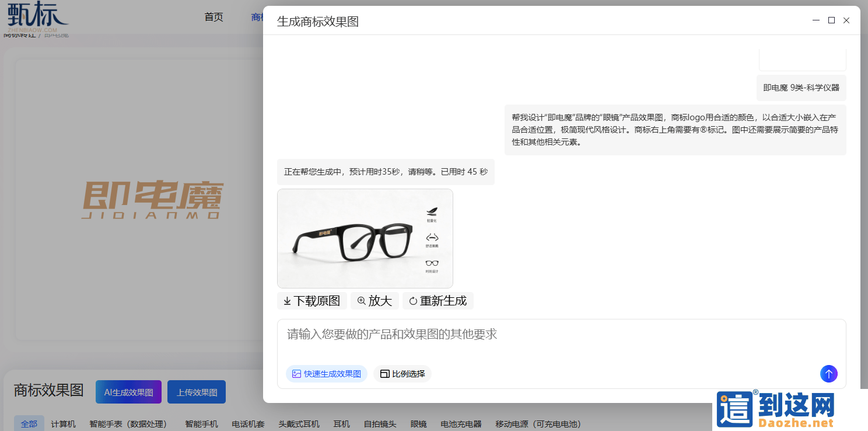868x431 pixels.
Task: Open the generated glasses image thumbnail
Action: click(365, 238)
